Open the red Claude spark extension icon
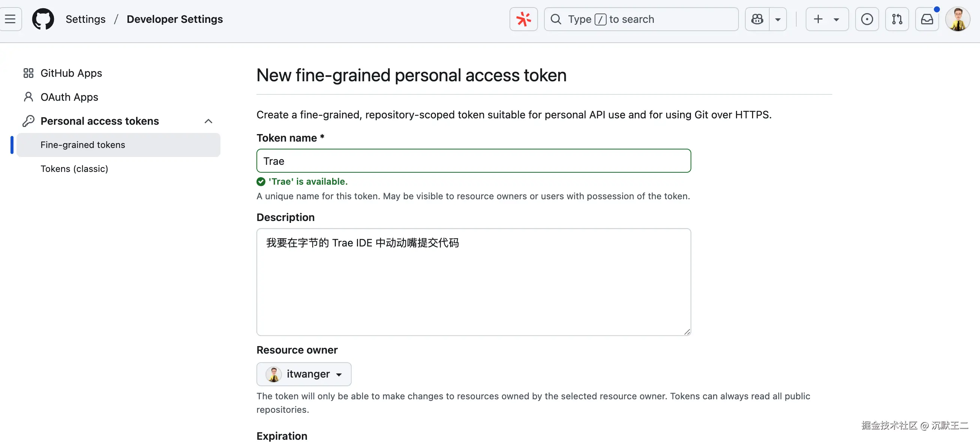The height and width of the screenshot is (442, 980). [x=523, y=19]
